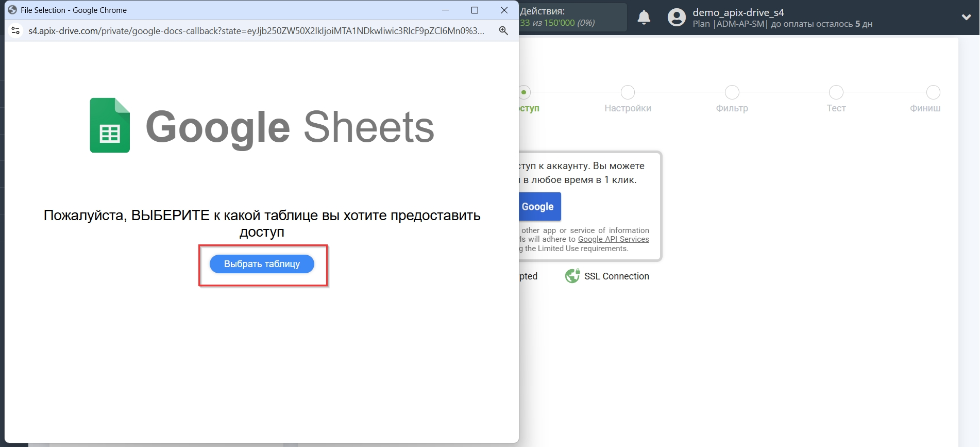Go to the Финиш step
980x447 pixels.
(933, 92)
